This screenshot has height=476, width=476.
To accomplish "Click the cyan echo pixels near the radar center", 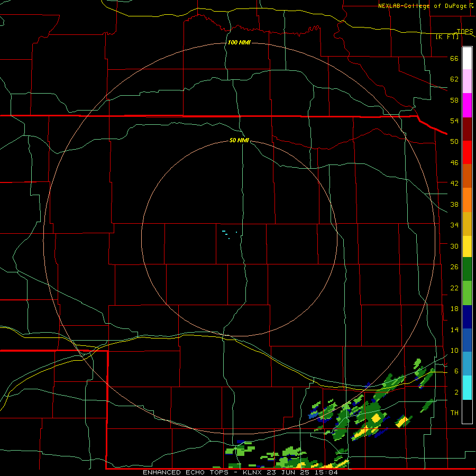I will 229,234.
